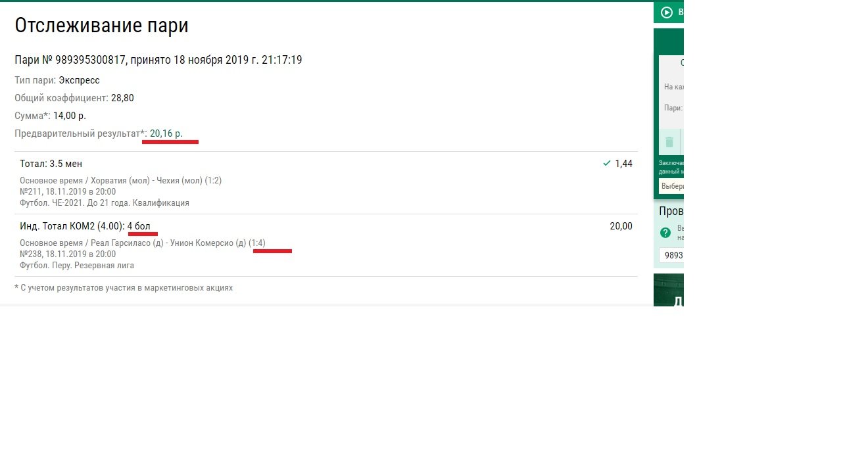Click the 'Отслеживание пари' page heading

[101, 26]
